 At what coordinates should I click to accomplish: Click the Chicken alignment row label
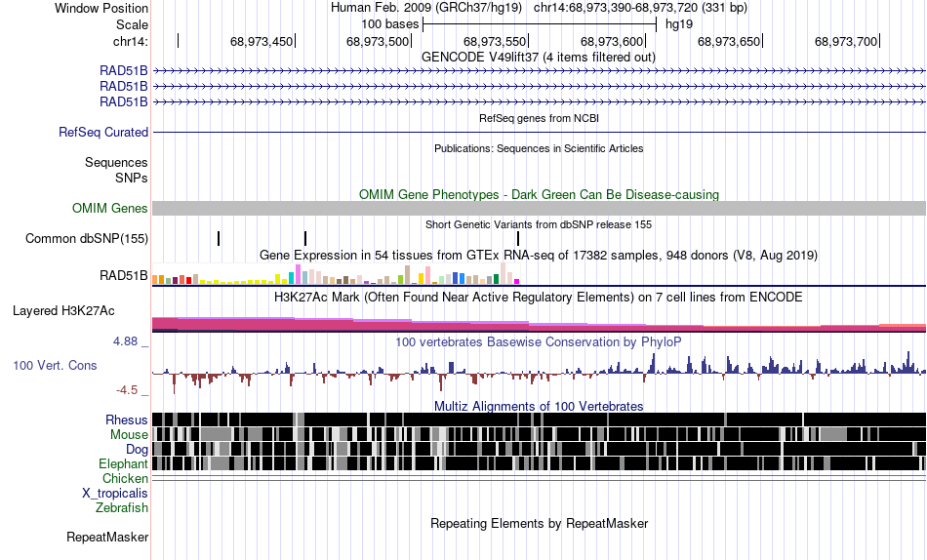125,478
